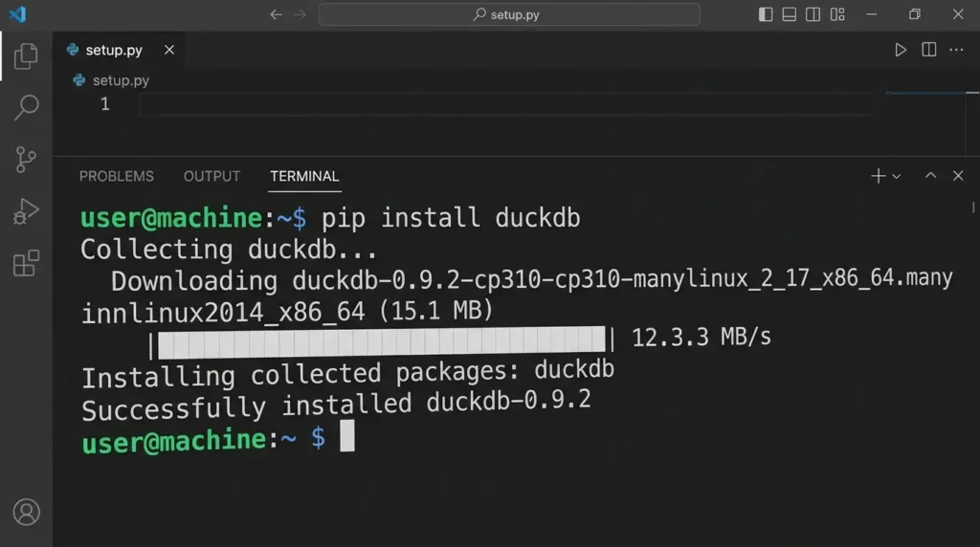Open the Source Control view
The width and height of the screenshot is (980, 547).
(26, 160)
